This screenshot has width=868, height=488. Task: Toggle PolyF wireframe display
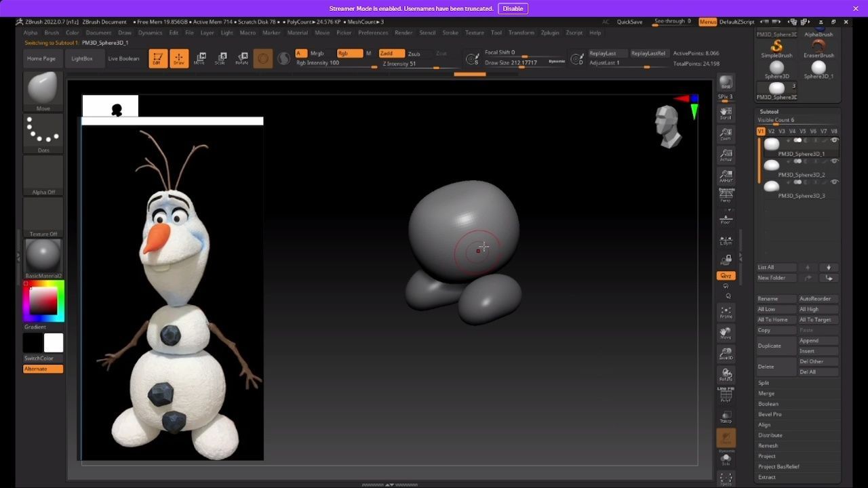point(726,396)
